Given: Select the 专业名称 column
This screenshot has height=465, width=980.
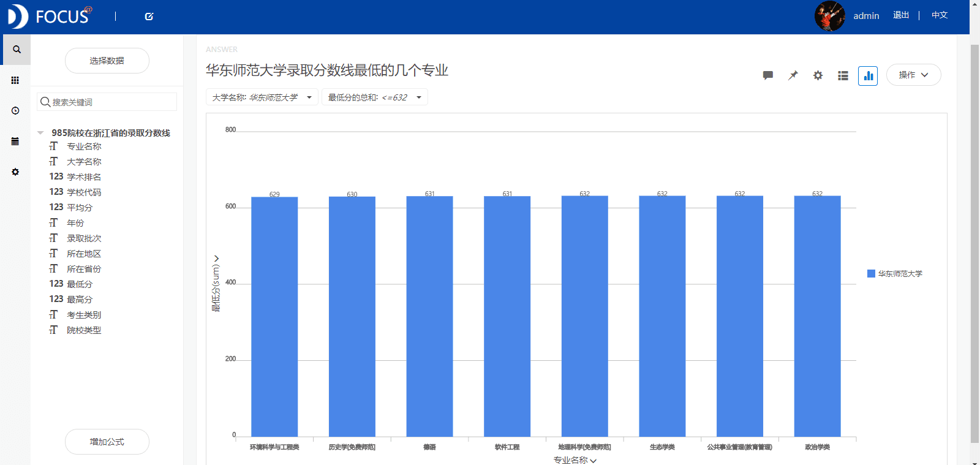Looking at the screenshot, I should click(84, 146).
